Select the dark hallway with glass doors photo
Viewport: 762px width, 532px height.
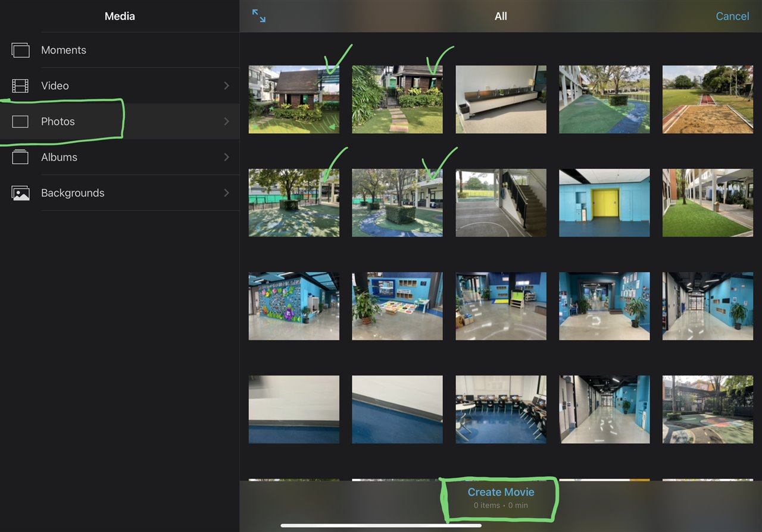click(708, 306)
